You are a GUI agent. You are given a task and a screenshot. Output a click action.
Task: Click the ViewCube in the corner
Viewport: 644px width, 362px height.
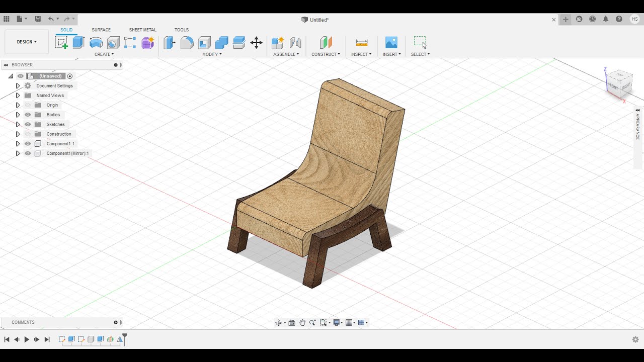[619, 83]
